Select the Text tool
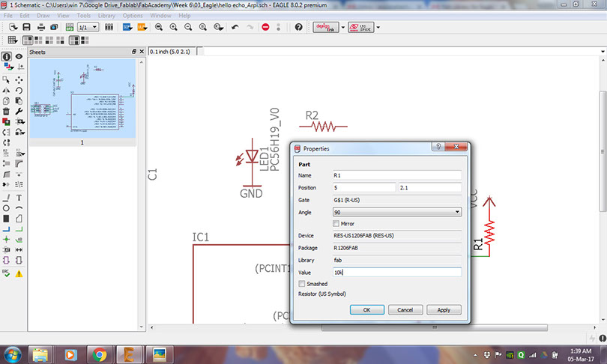Viewport: 607px width, 364px height. click(x=19, y=198)
